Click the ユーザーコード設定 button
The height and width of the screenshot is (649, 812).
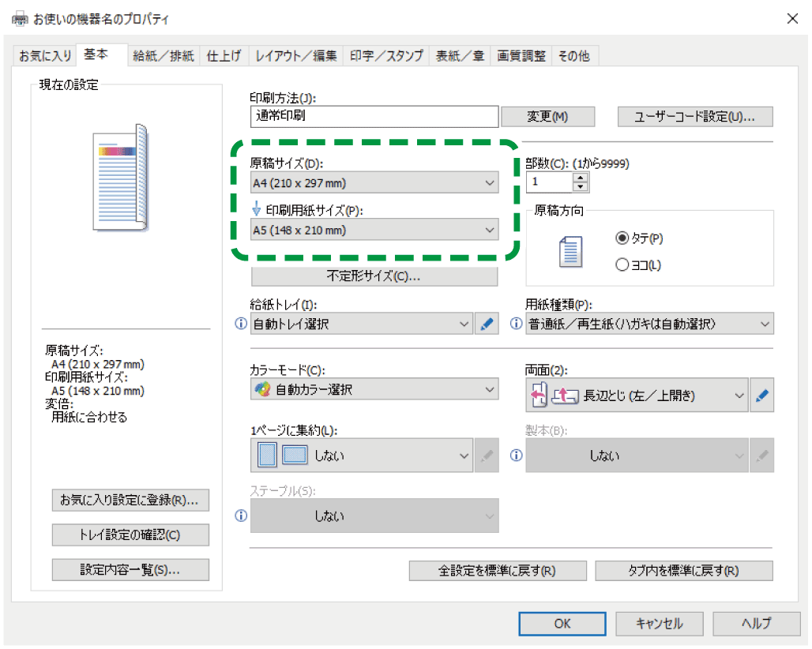click(x=694, y=117)
